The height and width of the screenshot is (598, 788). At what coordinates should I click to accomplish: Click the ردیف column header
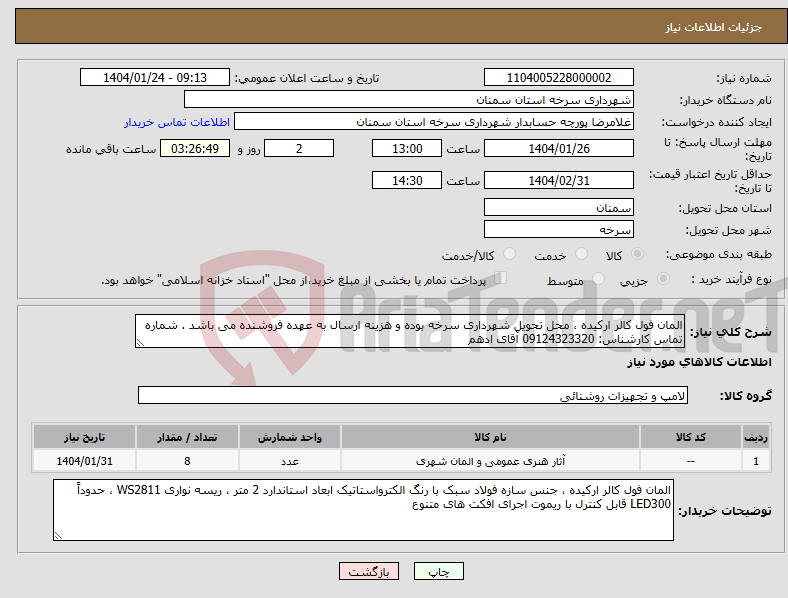pyautogui.click(x=756, y=437)
